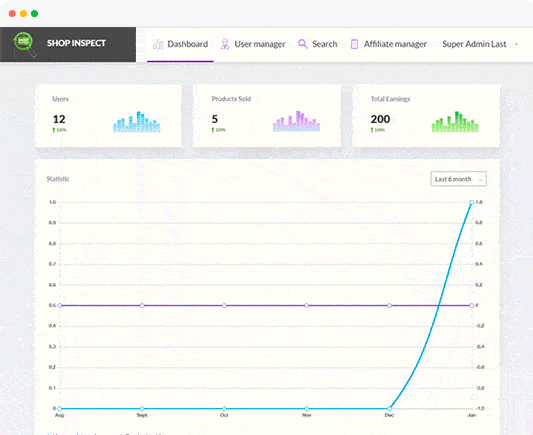533x435 pixels.
Task: Go to the Search tab
Action: coord(317,44)
